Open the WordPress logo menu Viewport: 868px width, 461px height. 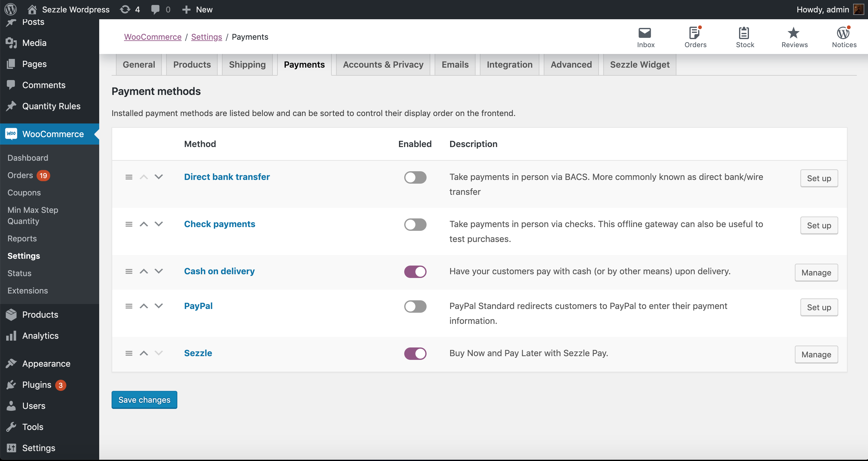[11, 9]
